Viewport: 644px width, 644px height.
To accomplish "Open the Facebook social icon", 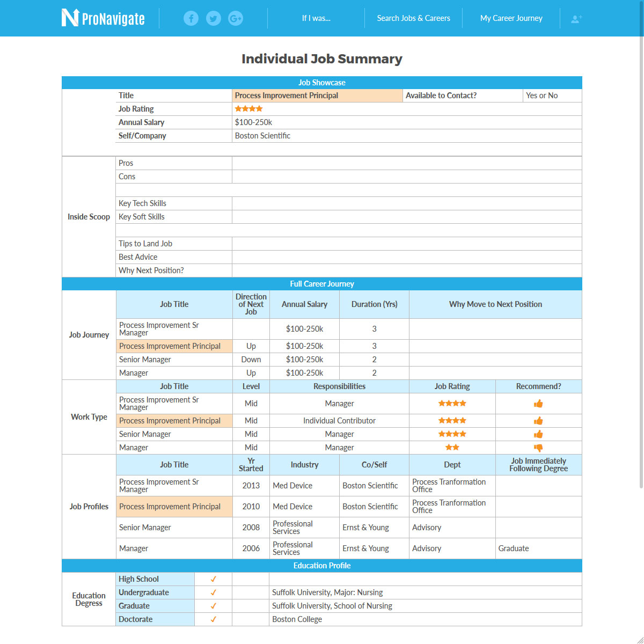I will coord(191,18).
